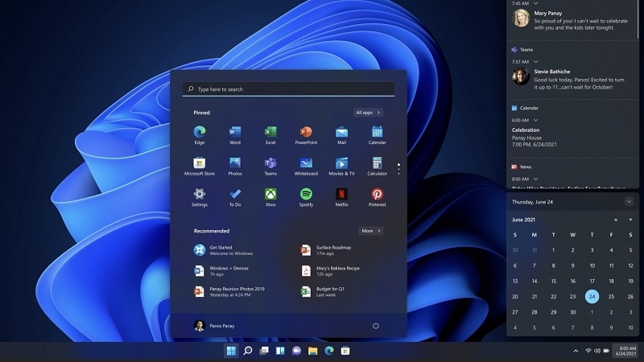The image size is (644, 362).
Task: Open Search from the taskbar
Action: tap(248, 351)
